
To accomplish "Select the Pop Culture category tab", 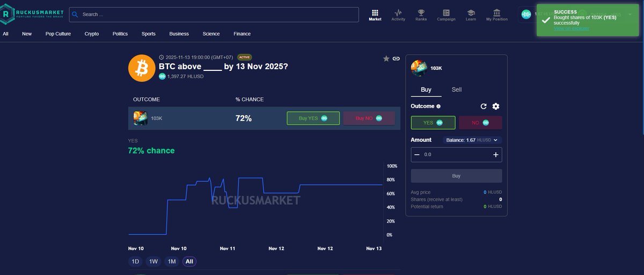I will (x=58, y=34).
